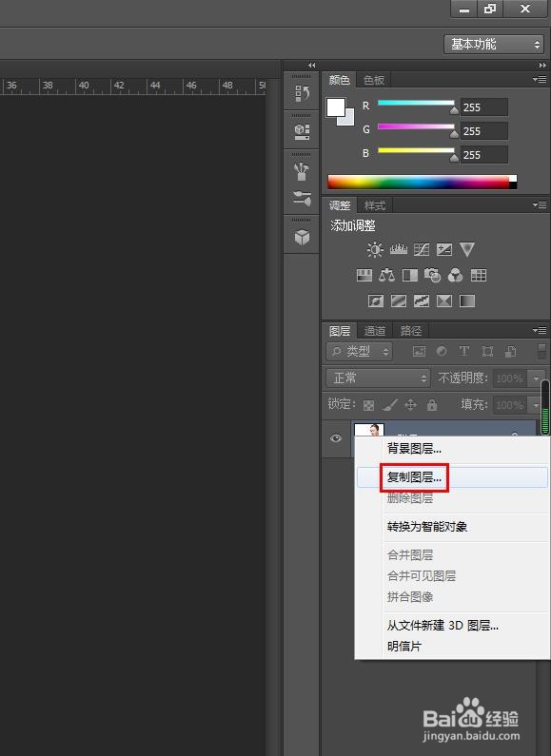The width and height of the screenshot is (551, 756).
Task: Open the dock icon showing cube with squares
Action: click(302, 131)
